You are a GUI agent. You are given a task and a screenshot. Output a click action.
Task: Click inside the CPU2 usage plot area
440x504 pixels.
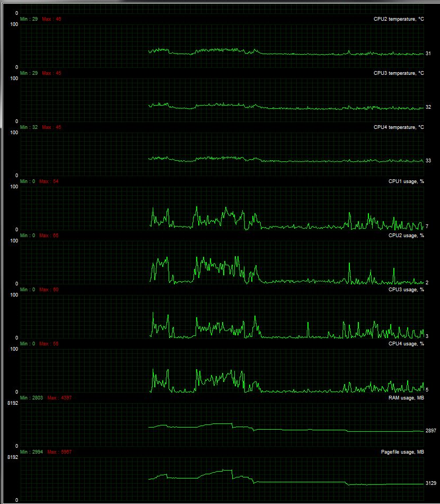point(222,262)
